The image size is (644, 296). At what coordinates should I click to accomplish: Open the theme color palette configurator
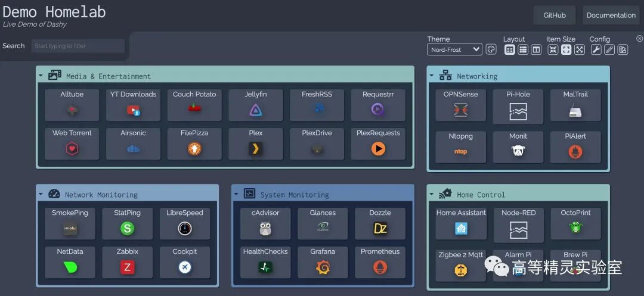(491, 49)
